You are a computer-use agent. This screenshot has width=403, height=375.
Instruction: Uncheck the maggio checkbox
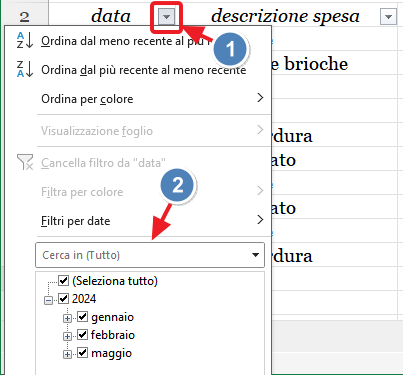point(82,352)
